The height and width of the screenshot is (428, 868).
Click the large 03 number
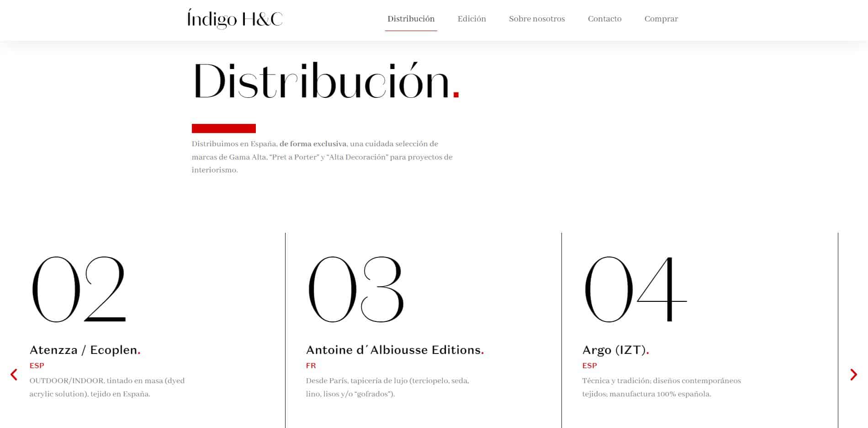click(356, 289)
